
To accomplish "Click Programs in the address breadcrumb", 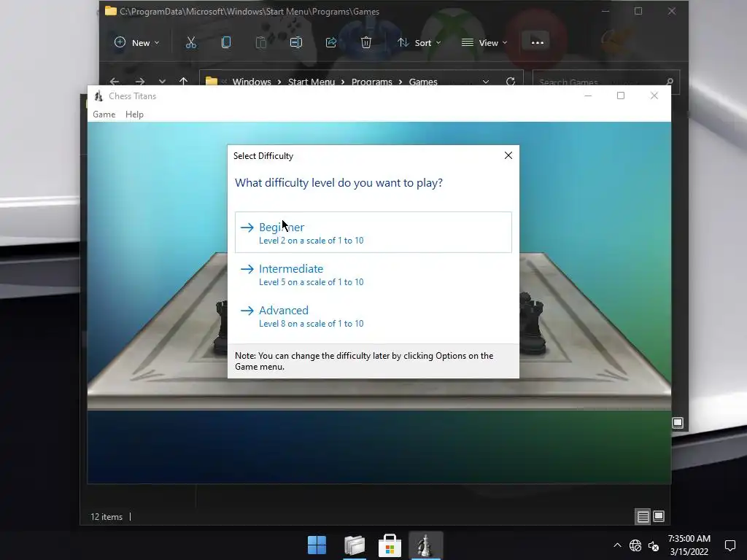I will click(x=371, y=82).
